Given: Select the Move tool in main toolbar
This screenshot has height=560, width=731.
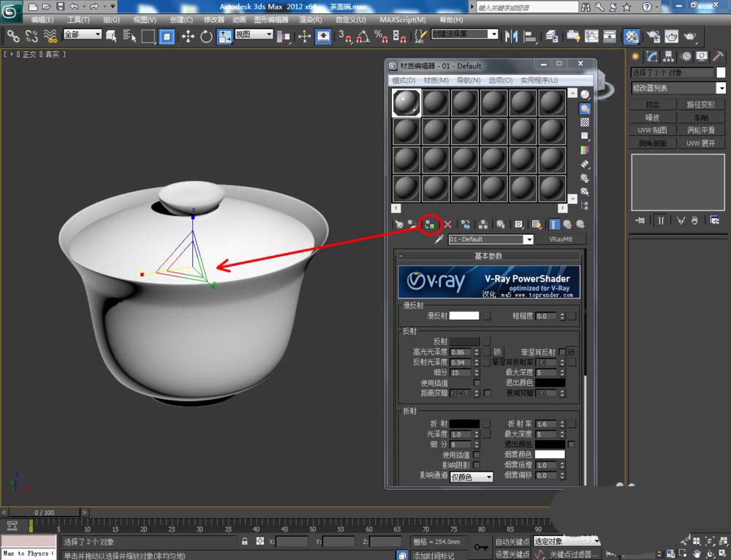Looking at the screenshot, I should point(188,37).
